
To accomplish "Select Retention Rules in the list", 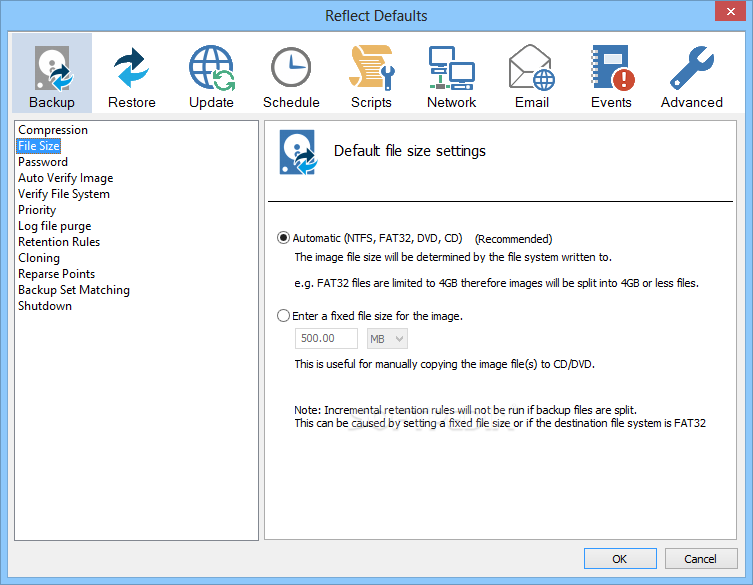I will [59, 242].
